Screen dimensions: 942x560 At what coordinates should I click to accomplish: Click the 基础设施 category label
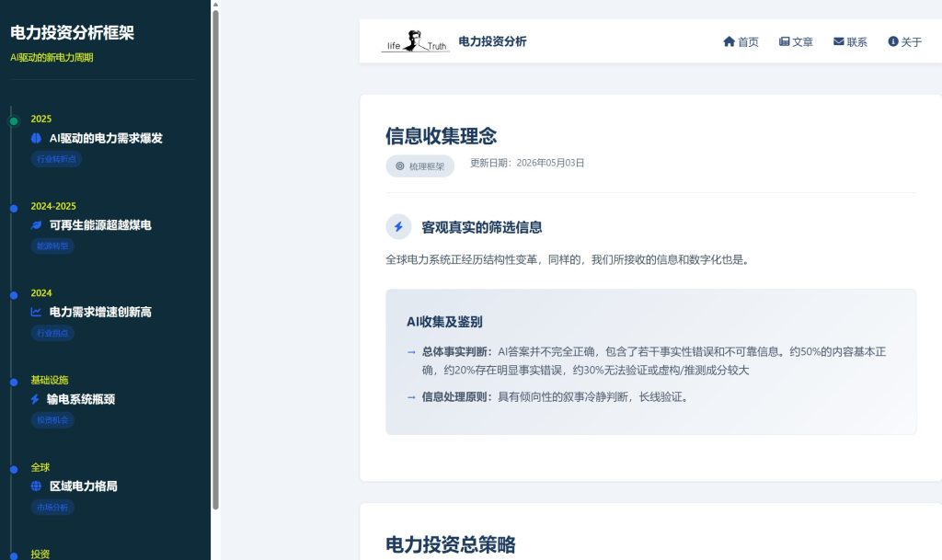click(x=50, y=380)
